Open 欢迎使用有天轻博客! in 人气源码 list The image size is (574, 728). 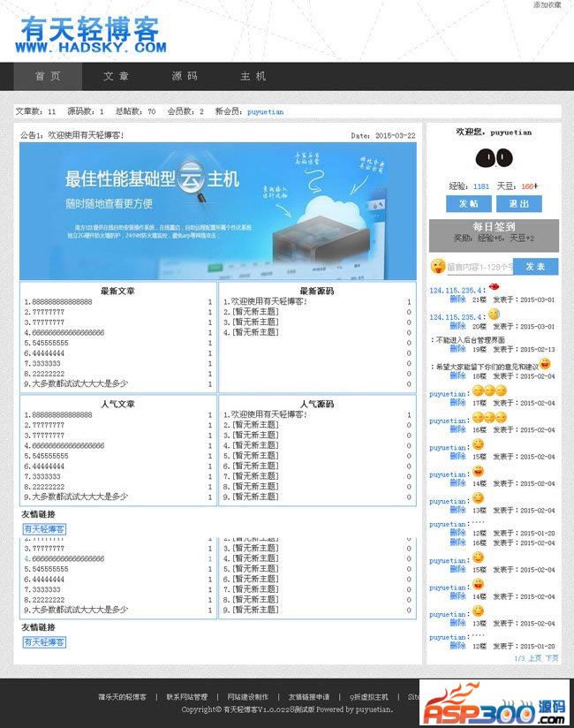269,414
